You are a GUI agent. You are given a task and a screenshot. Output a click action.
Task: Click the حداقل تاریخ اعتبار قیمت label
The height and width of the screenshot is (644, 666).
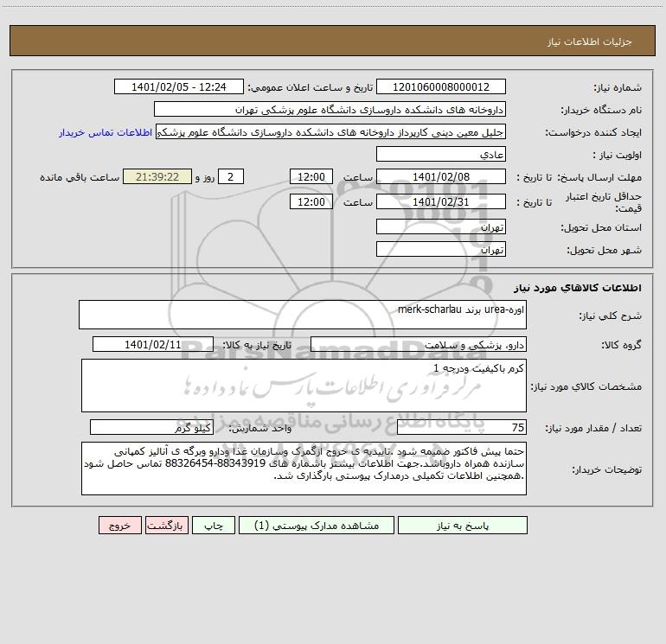click(x=604, y=202)
